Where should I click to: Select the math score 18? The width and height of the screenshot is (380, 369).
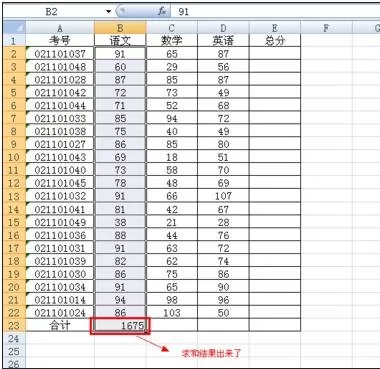click(172, 157)
